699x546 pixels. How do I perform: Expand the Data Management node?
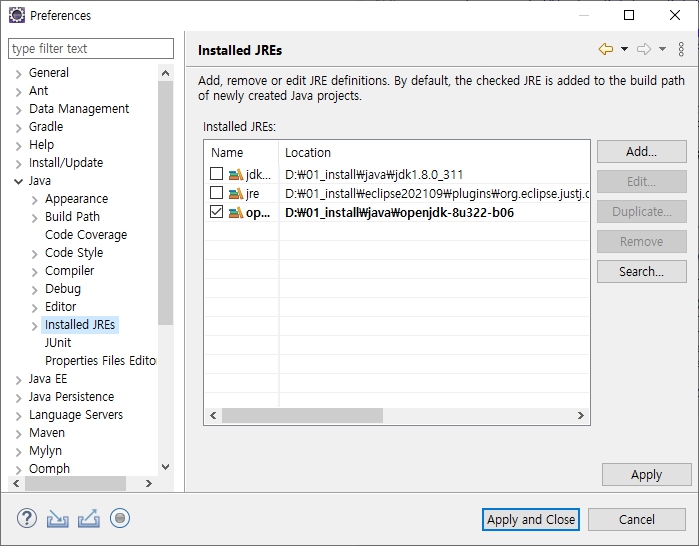point(18,110)
